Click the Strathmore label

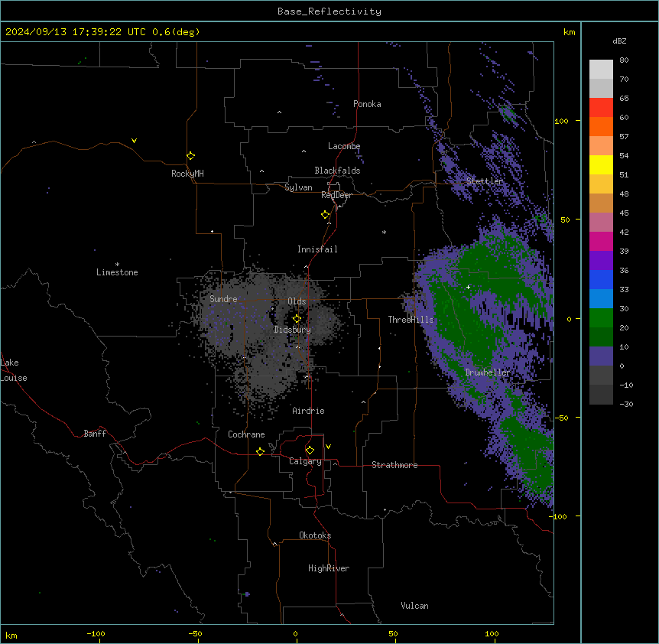coord(394,465)
